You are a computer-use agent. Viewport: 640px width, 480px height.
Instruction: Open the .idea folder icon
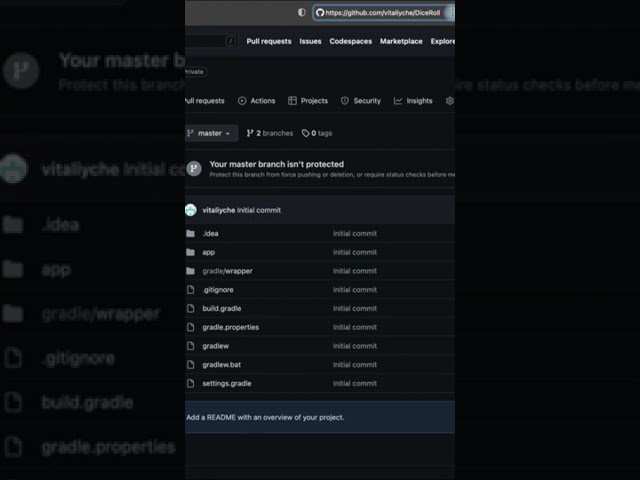(x=190, y=233)
